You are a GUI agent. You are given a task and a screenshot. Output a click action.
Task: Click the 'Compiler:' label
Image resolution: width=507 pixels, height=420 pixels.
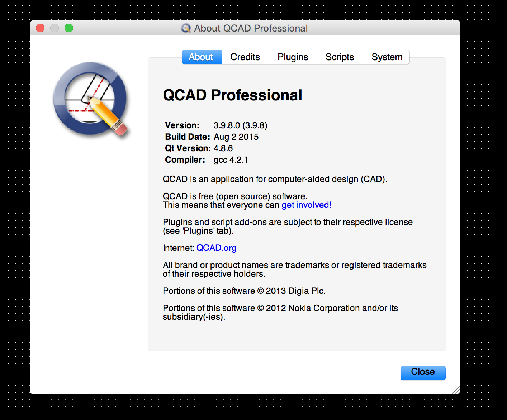185,160
